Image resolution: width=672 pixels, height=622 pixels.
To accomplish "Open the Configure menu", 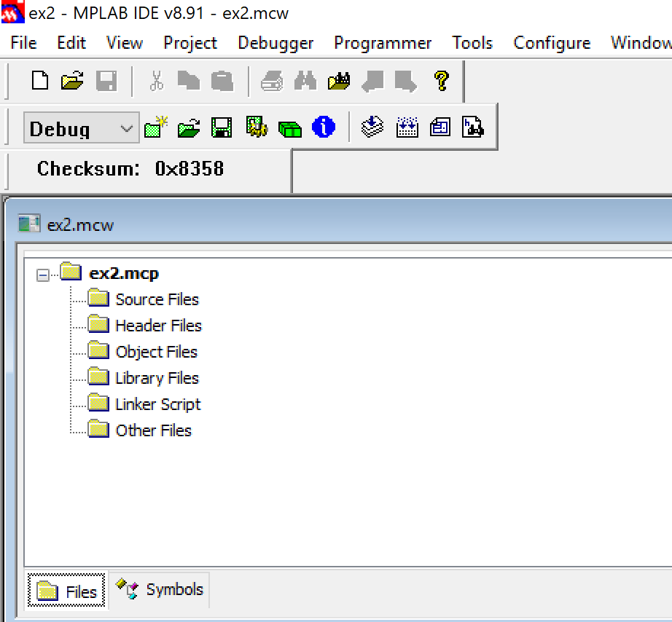I will [x=552, y=43].
